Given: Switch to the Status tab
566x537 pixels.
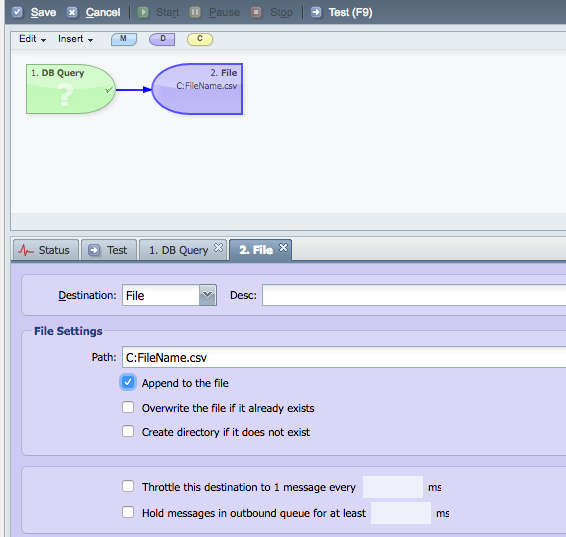Looking at the screenshot, I should tap(46, 250).
